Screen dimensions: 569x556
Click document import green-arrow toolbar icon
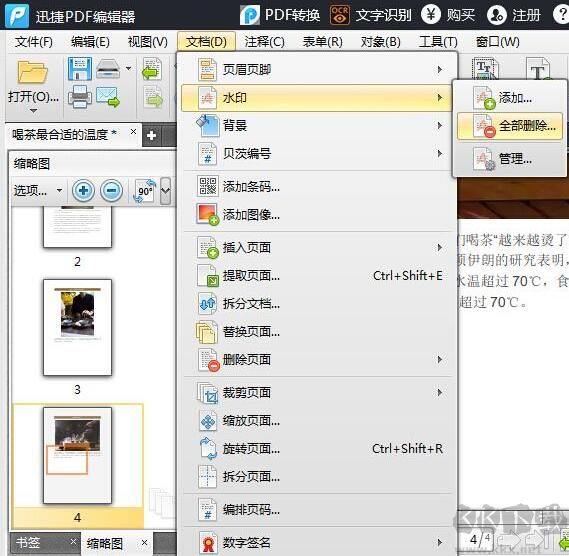coord(152,69)
